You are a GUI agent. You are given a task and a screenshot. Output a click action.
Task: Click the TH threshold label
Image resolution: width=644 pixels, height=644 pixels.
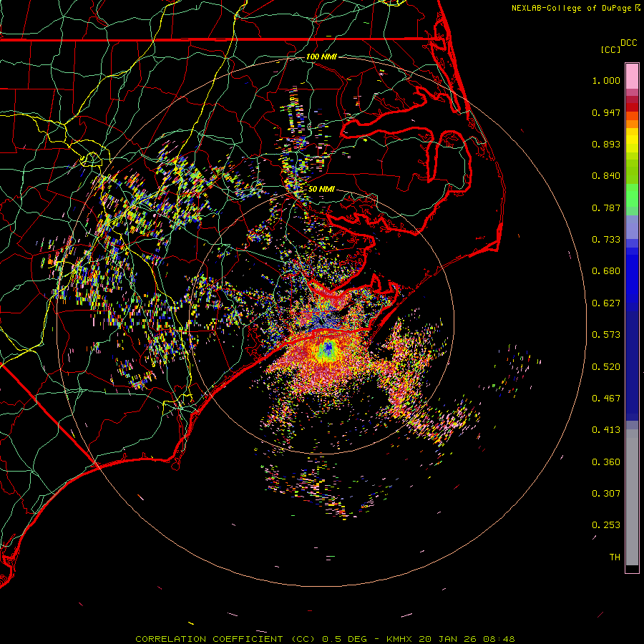tap(615, 557)
